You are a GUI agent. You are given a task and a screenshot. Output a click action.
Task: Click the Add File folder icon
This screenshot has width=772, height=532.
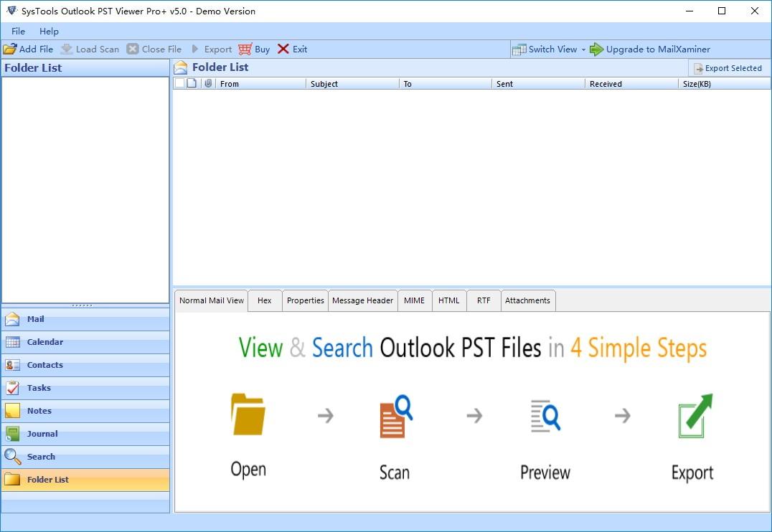click(10, 49)
